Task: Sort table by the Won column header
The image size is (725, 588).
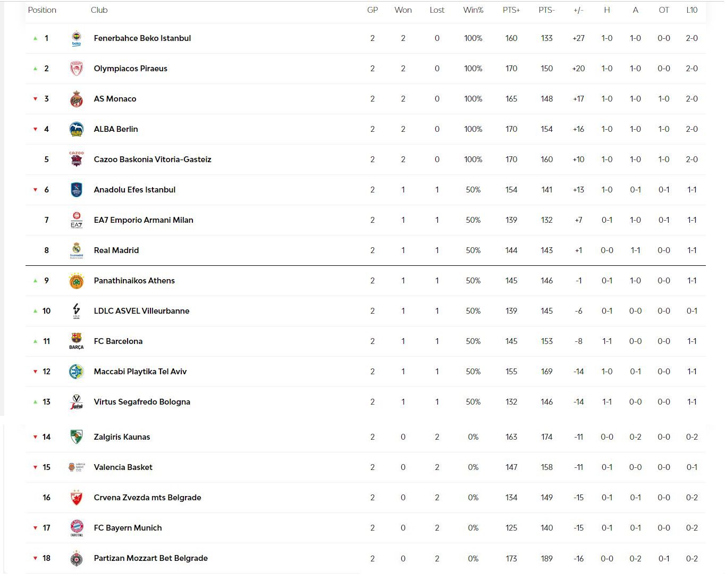Action: (403, 10)
